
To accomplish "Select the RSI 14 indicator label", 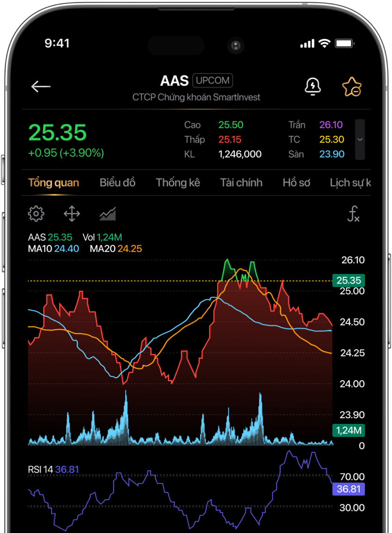I will click(x=53, y=469).
